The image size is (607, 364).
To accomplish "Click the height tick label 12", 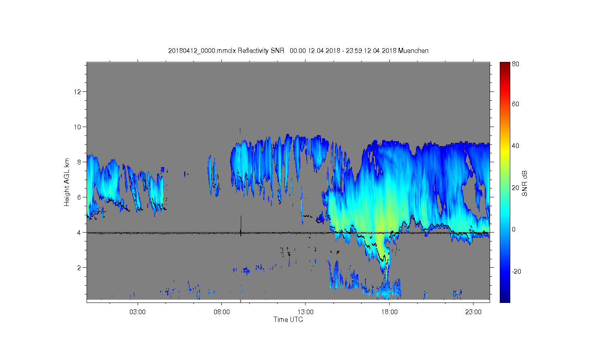I will coord(78,92).
